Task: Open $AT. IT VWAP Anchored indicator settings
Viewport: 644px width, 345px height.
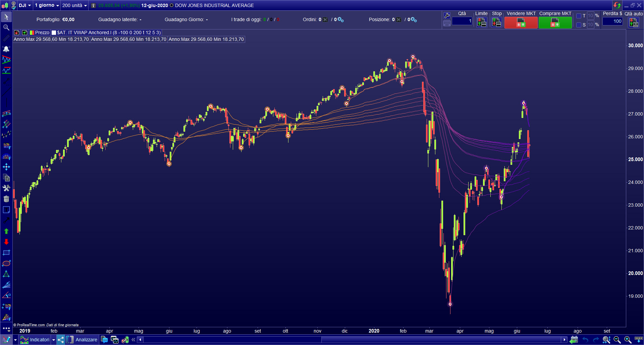Action: [106, 32]
